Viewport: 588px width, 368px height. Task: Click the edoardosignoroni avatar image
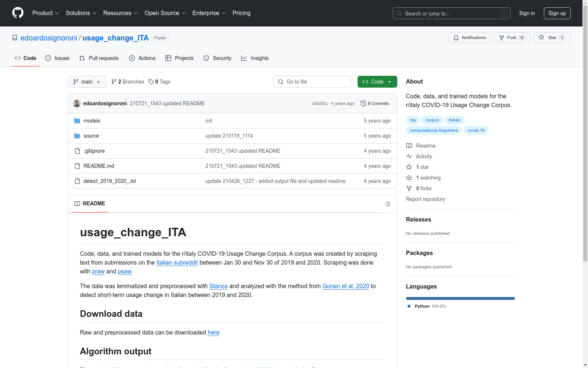pos(77,103)
